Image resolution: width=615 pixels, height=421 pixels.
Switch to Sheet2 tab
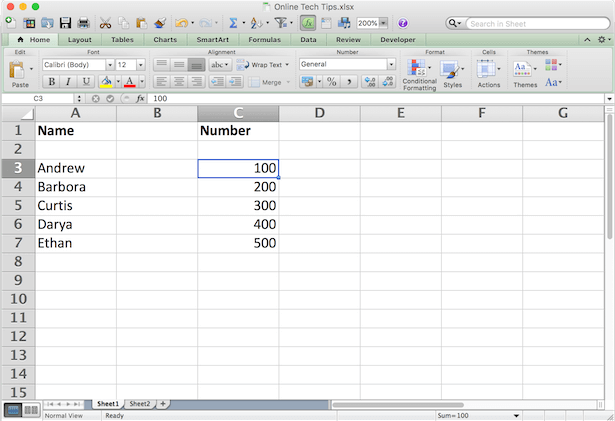pos(140,404)
